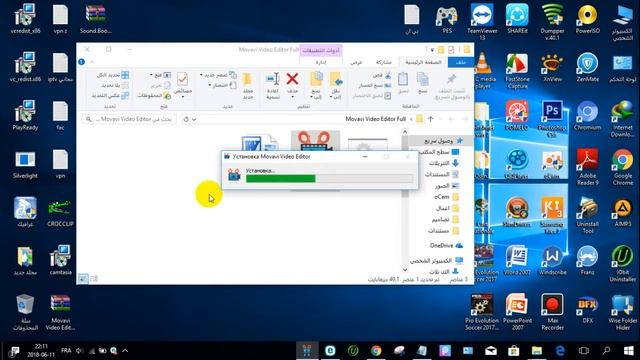640x360 pixels.
Task: Select Downloads (التنزيلات) in navigation pane
Action: coord(443,163)
